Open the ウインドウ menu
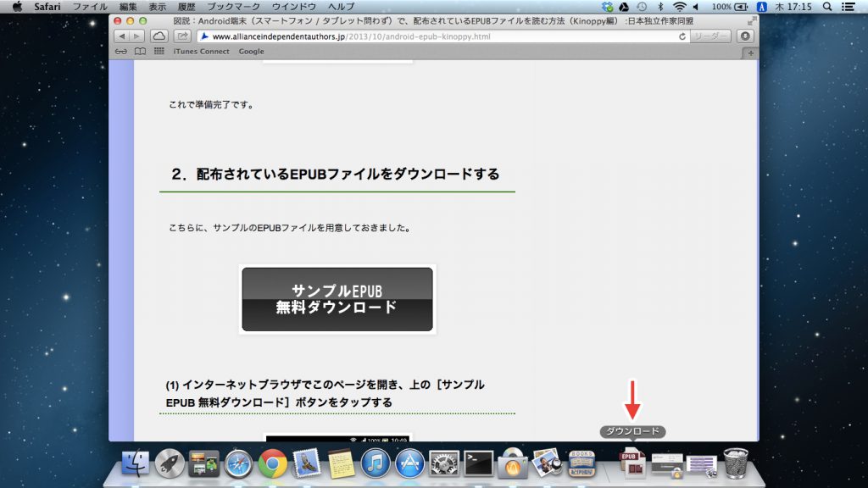This screenshot has height=488, width=868. point(294,7)
